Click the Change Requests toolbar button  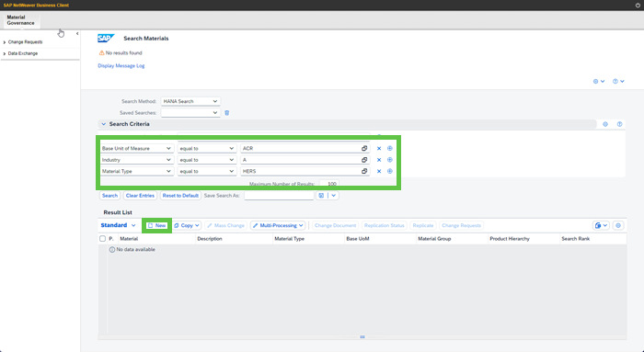pos(461,225)
